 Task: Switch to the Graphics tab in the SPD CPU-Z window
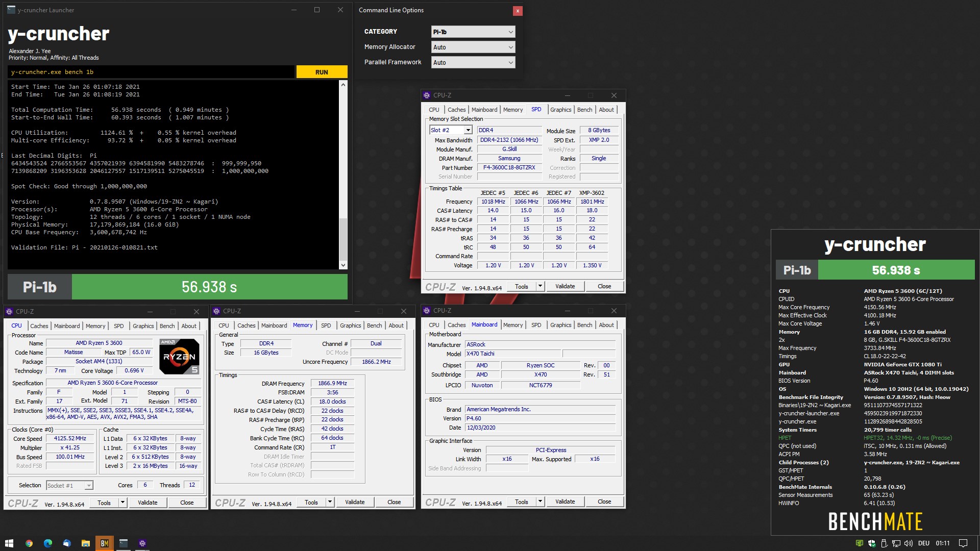560,110
